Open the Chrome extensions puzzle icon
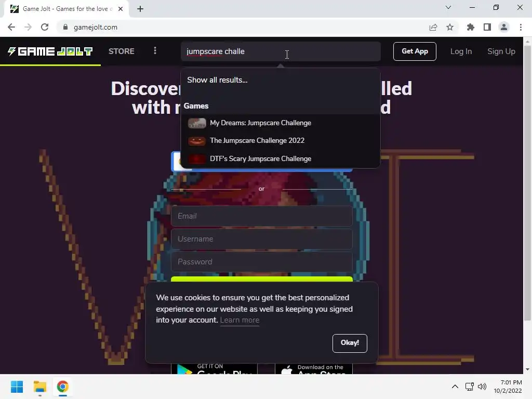Image resolution: width=532 pixels, height=399 pixels. tap(470, 27)
